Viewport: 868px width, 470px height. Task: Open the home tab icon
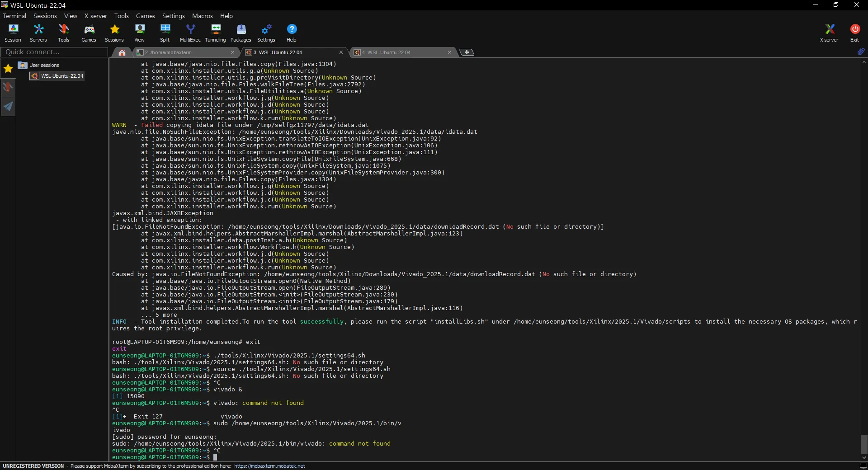[x=122, y=52]
